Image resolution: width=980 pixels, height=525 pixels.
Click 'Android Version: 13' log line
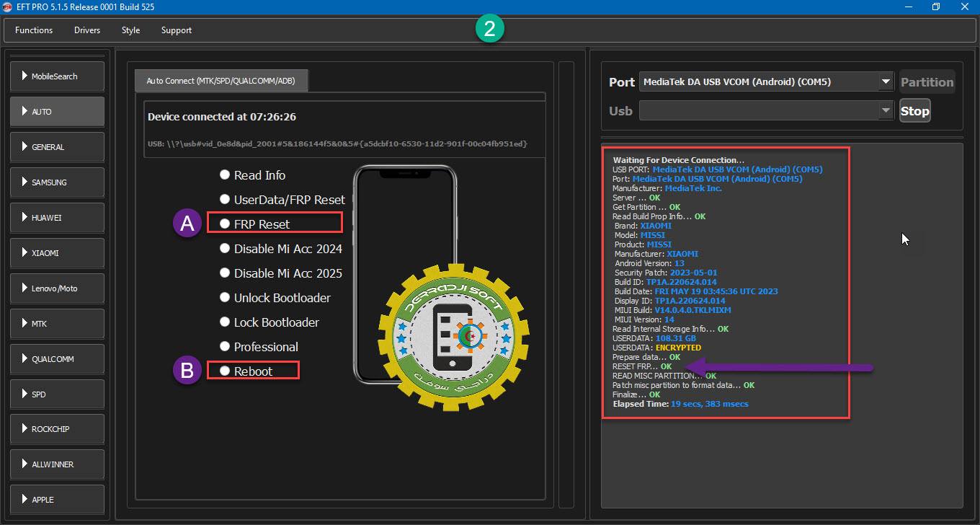coord(649,263)
